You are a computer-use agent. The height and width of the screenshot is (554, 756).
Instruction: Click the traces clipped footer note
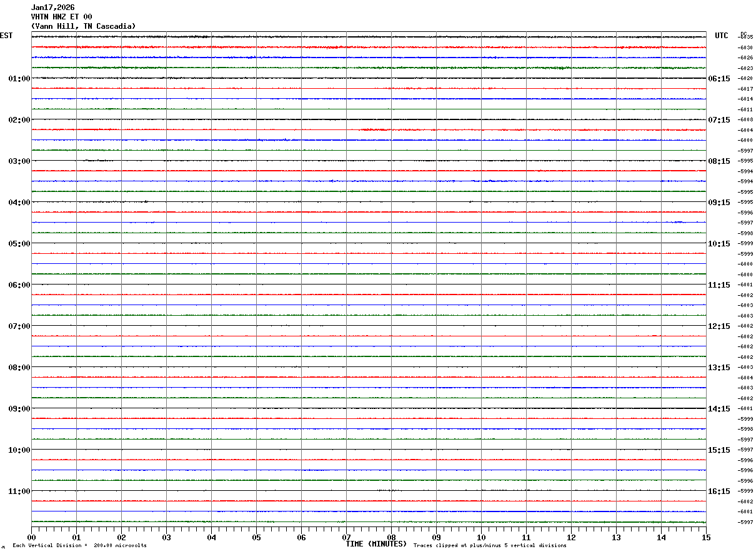[490, 546]
